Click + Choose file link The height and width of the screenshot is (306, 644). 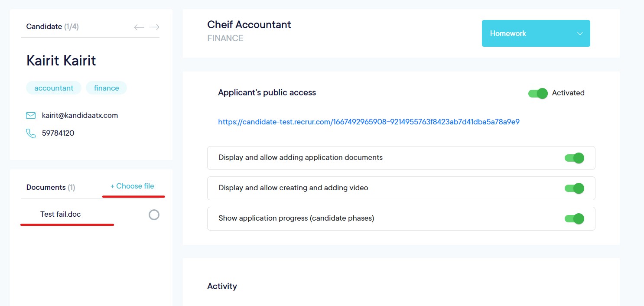pyautogui.click(x=132, y=186)
